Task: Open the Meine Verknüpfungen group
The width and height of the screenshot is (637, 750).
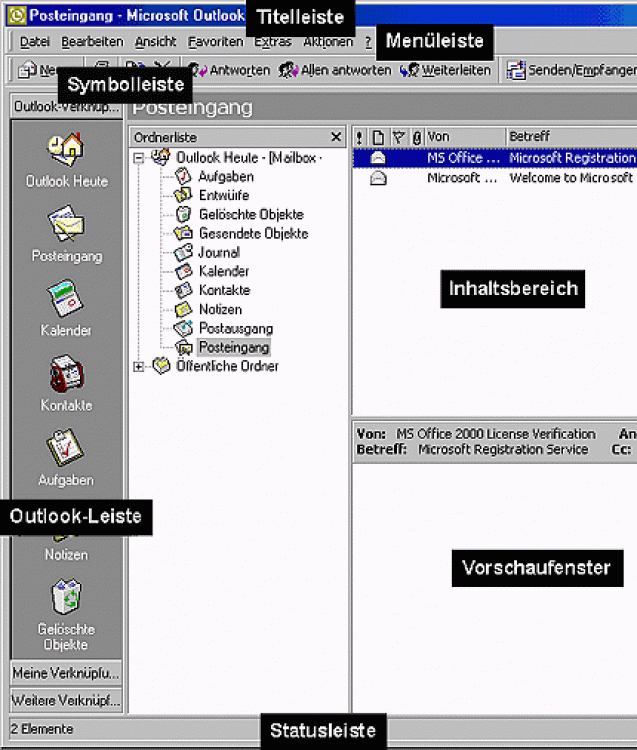Action: 66,672
